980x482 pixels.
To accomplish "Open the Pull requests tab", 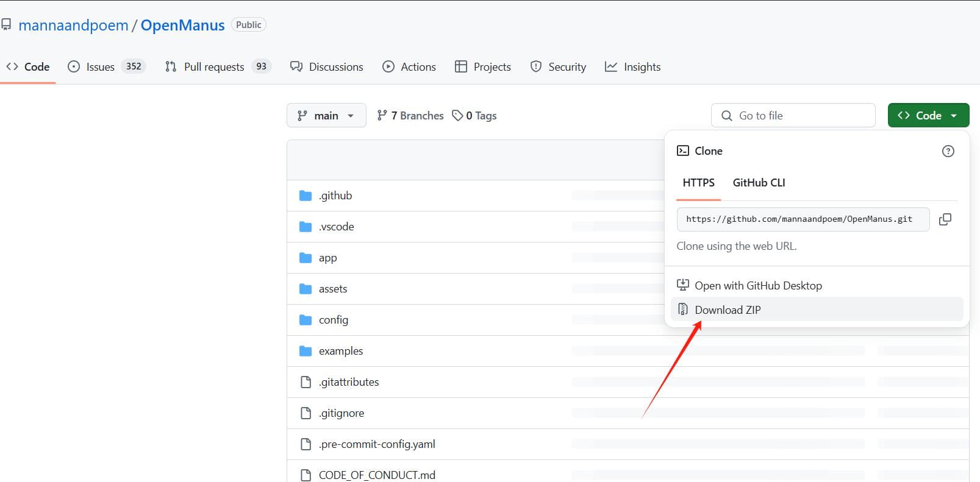I will click(218, 66).
